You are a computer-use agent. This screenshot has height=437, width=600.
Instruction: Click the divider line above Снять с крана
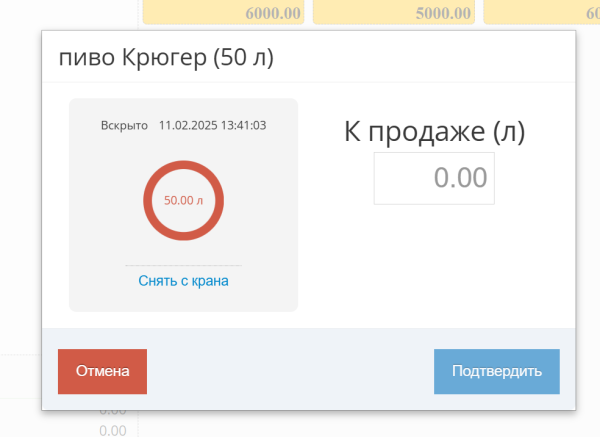(x=183, y=265)
